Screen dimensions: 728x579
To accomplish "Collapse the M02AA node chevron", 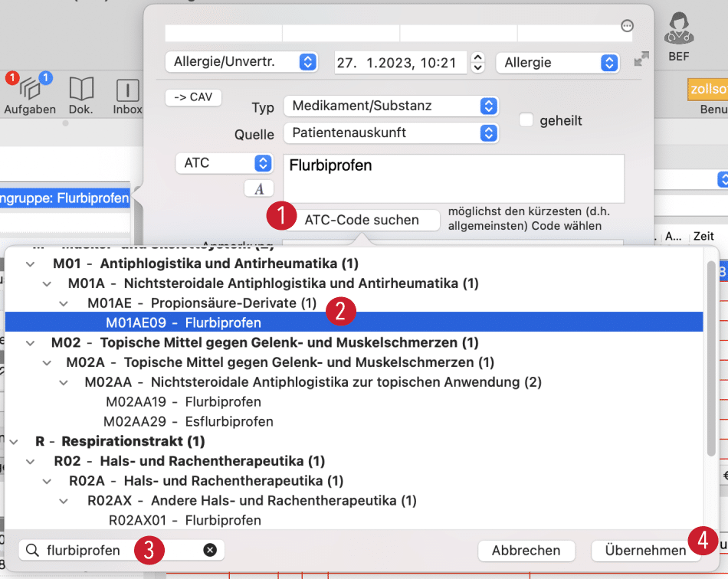I will 64,383.
